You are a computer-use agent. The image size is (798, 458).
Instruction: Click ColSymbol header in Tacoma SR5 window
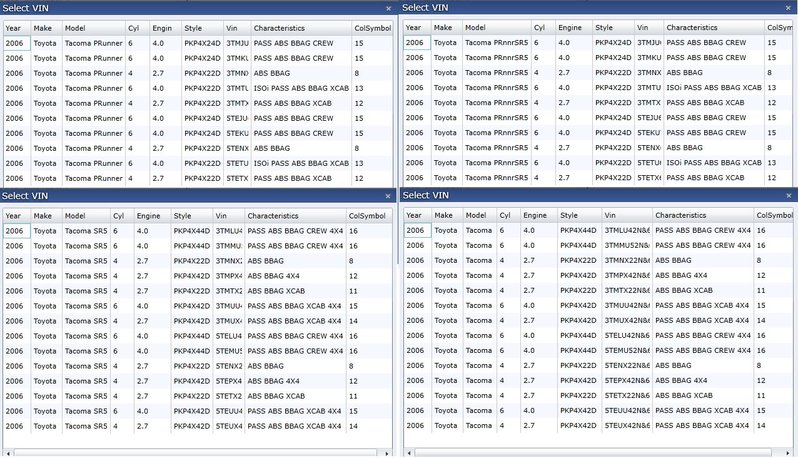(x=368, y=216)
